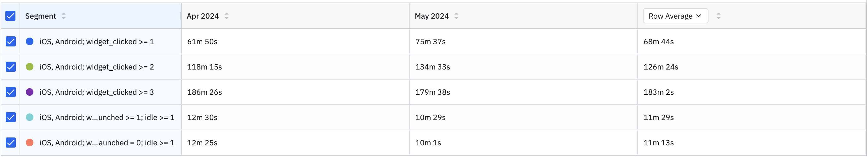
Task: Sort by the Segment column arrows
Action: (64, 16)
